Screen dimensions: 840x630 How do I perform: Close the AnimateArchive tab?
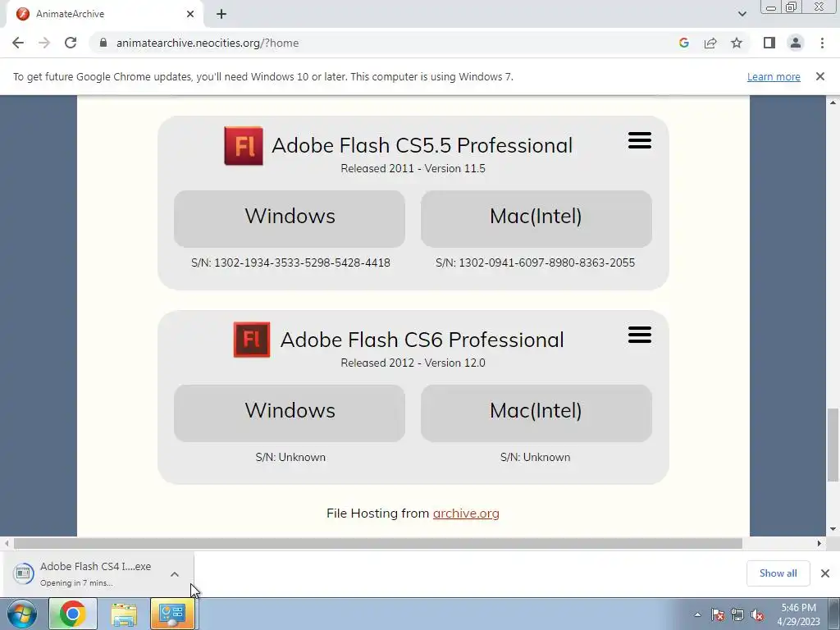coord(190,14)
